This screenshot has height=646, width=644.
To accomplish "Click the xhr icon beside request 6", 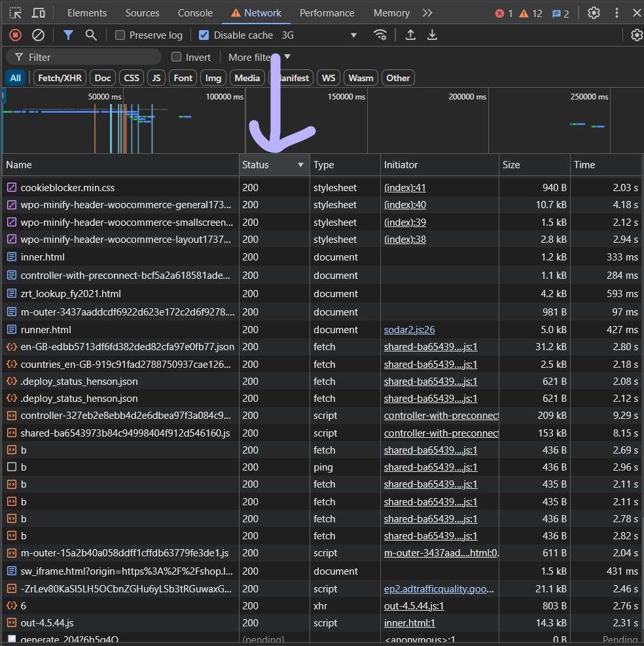I will coord(12,605).
